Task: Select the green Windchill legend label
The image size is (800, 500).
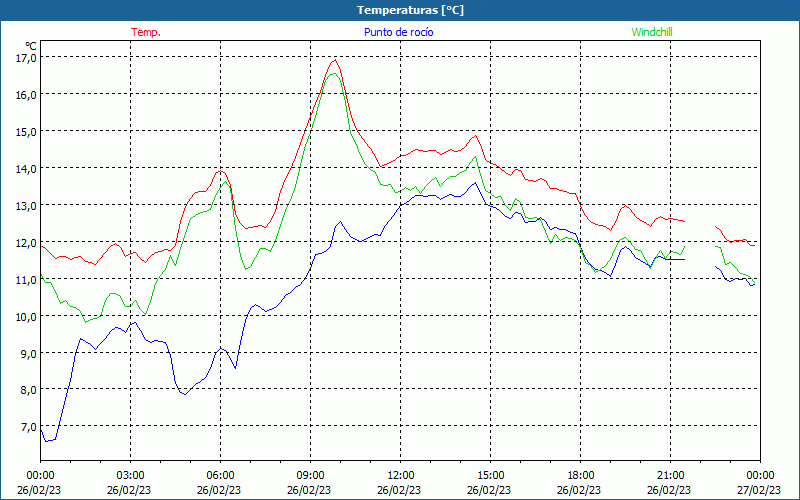Action: [652, 32]
